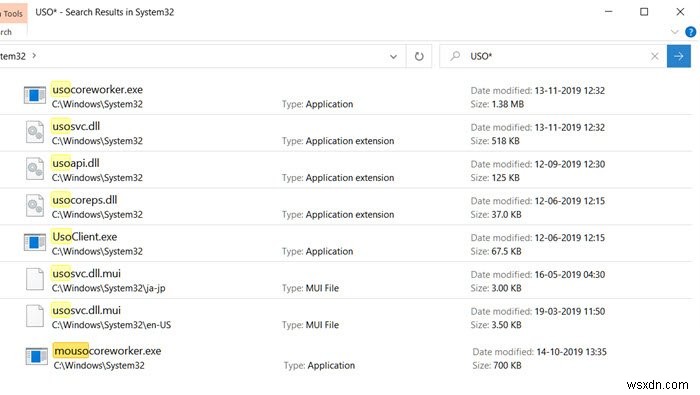Switch to the Search tab

[6, 32]
